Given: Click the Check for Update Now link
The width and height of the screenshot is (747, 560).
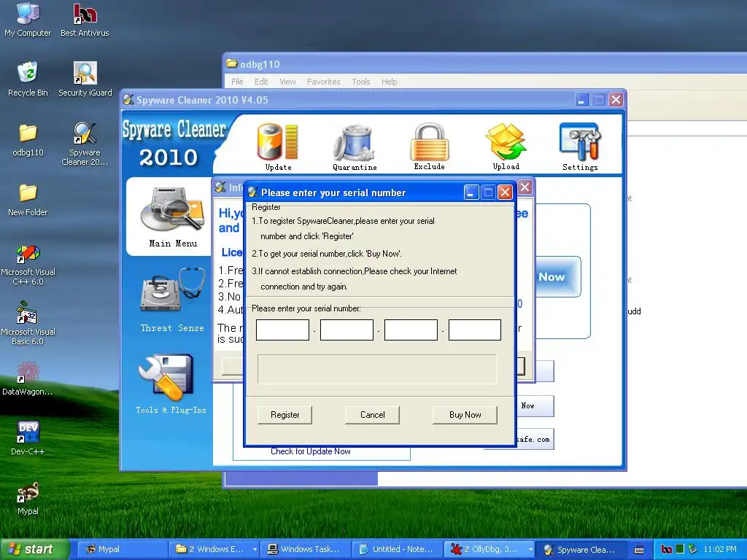Looking at the screenshot, I should pos(311,451).
